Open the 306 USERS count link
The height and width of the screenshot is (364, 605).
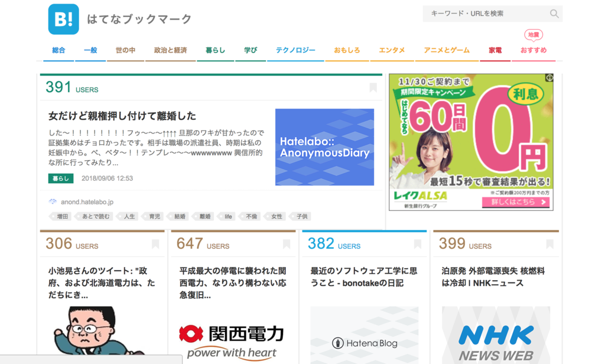[71, 244]
